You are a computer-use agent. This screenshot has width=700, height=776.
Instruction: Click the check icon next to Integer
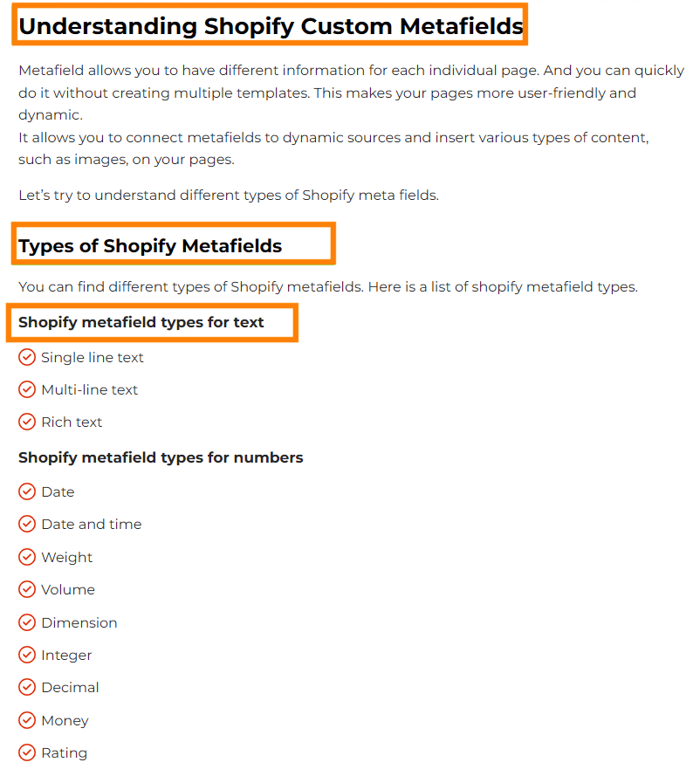[27, 655]
